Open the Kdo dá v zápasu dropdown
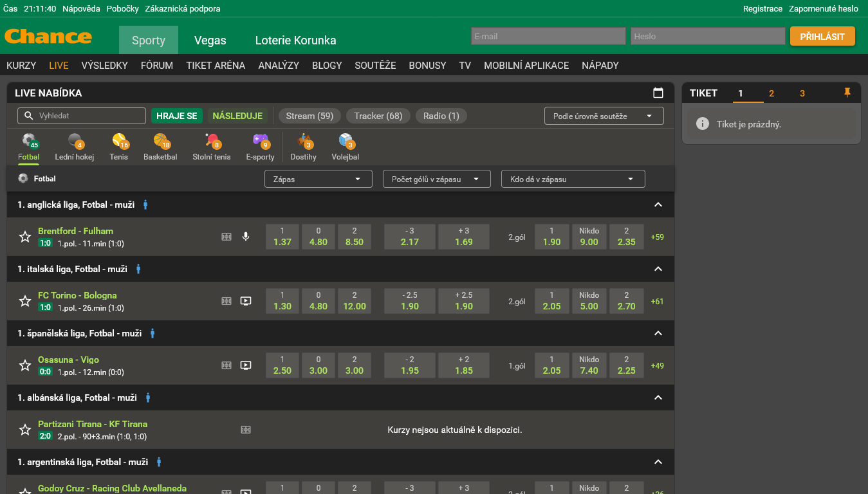The image size is (868, 494). (x=573, y=179)
